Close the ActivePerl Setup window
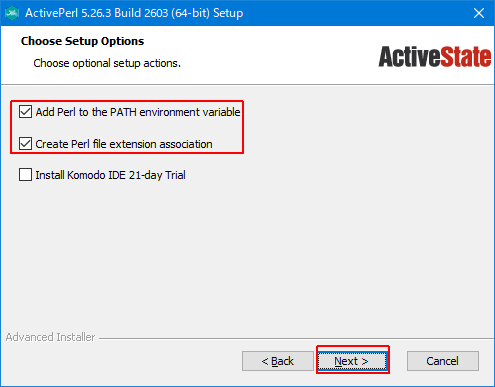495x387 pixels. (x=479, y=13)
